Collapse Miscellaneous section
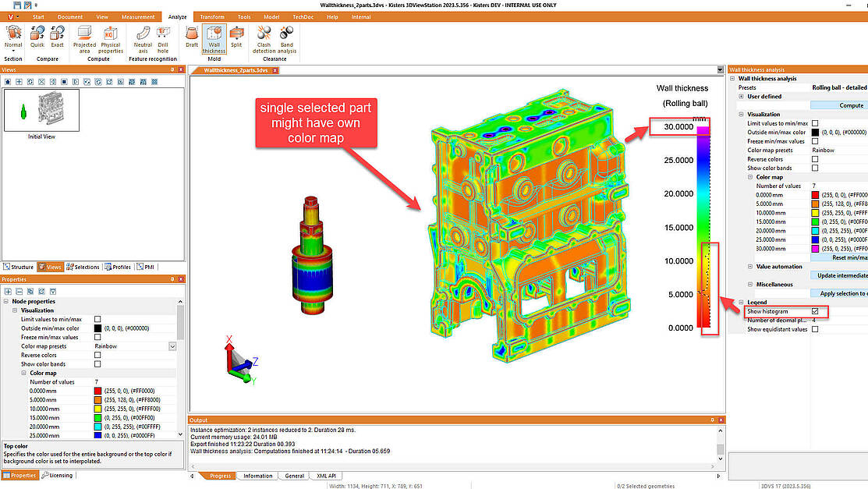The image size is (868, 489). pos(750,284)
